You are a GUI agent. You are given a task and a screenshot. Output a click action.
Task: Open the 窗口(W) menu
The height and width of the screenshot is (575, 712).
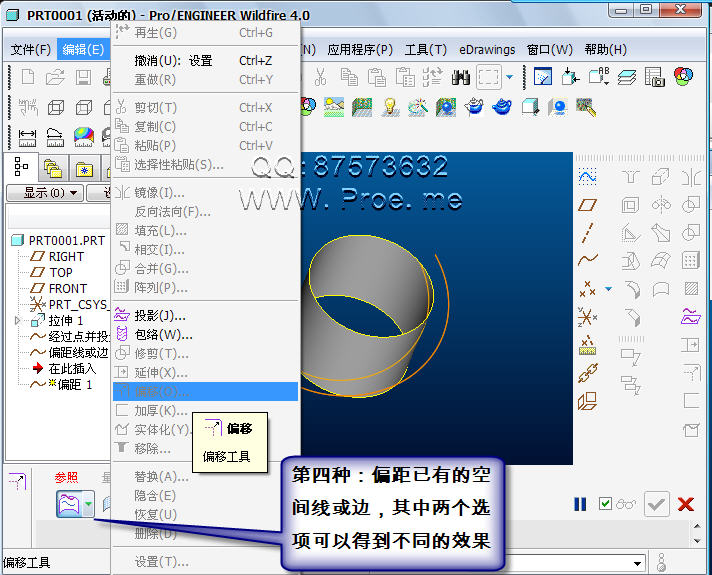point(550,50)
